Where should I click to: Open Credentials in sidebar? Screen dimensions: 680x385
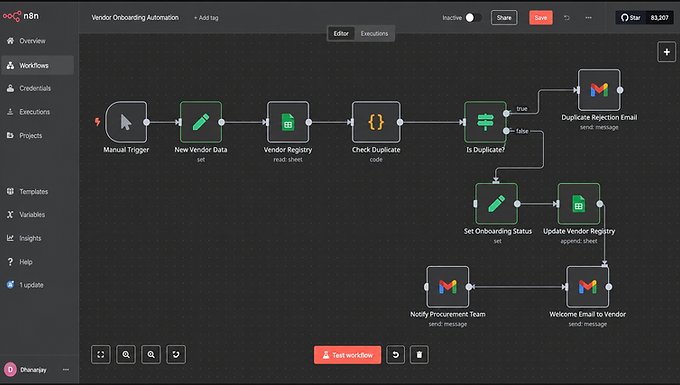coord(37,88)
